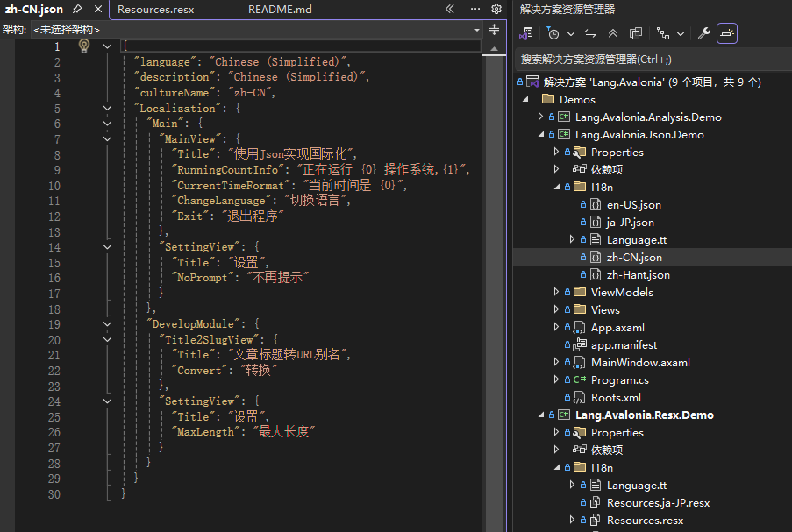This screenshot has height=532, width=792.
Task: Click the switch views icon in Solution Explorer toolbar
Action: (x=589, y=32)
